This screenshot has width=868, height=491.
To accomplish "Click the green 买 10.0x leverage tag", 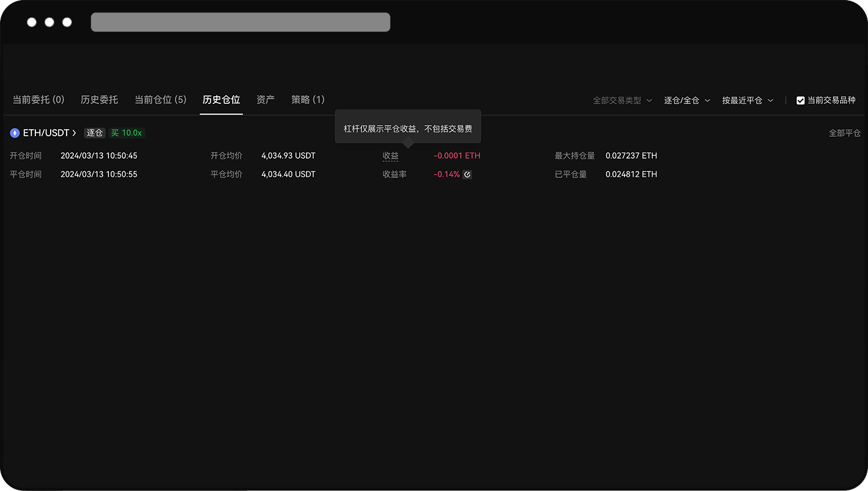I will pyautogui.click(x=127, y=133).
